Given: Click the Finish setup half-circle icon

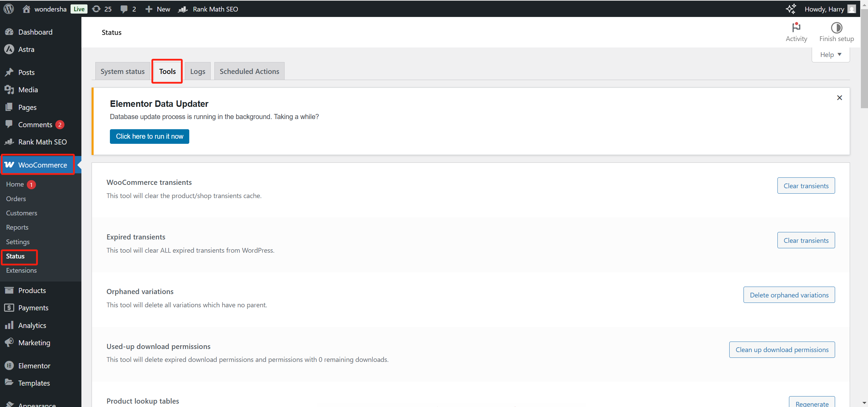Looking at the screenshot, I should [x=836, y=28].
